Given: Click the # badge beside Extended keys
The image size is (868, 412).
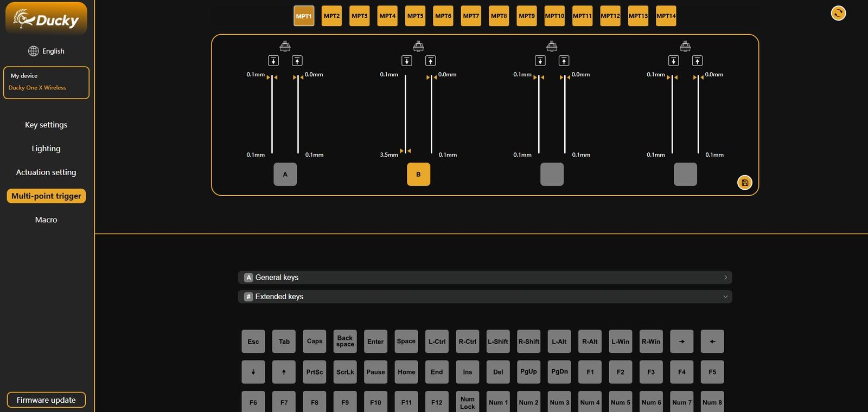Looking at the screenshot, I should pyautogui.click(x=248, y=297).
